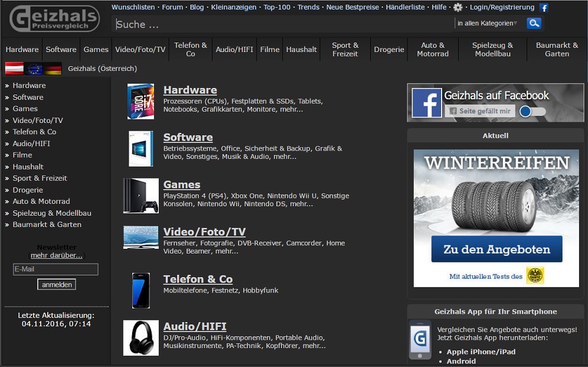Select the Austrian flag icon

pos(14,69)
